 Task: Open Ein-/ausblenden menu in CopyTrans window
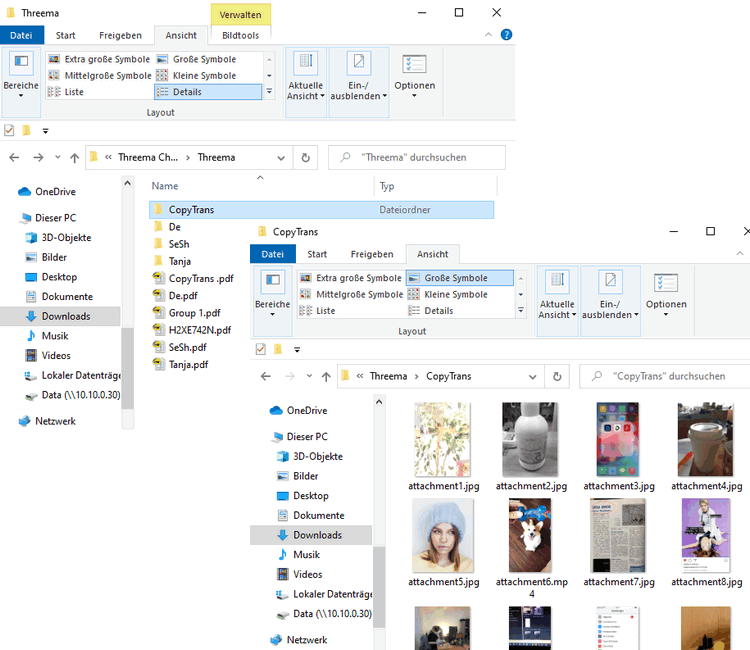click(x=610, y=301)
